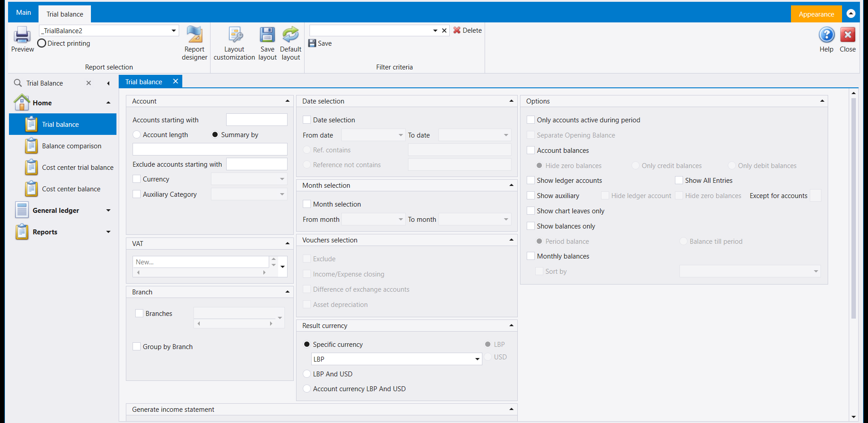Open the LBP specific currency dropdown
The width and height of the screenshot is (868, 423).
coord(477,359)
